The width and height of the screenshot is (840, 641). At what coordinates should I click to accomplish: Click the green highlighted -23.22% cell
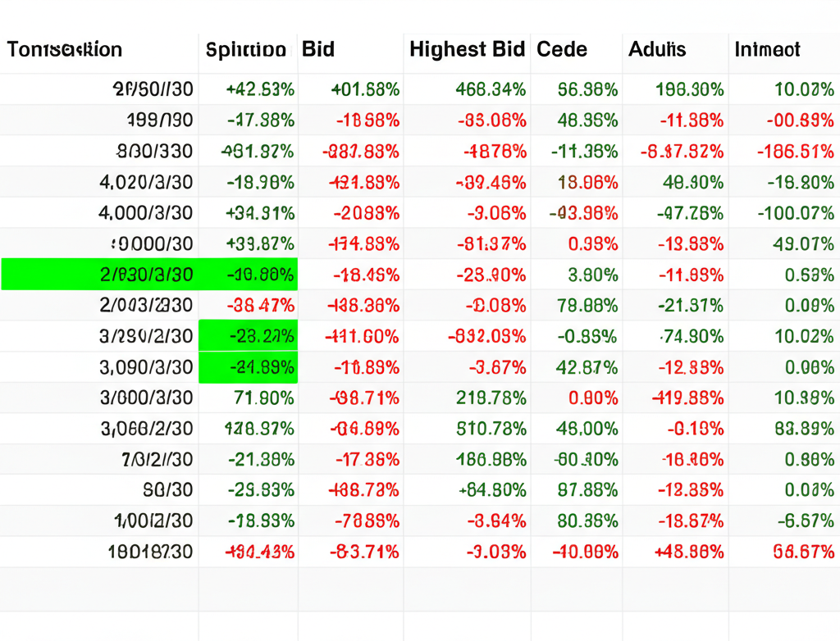point(248,336)
